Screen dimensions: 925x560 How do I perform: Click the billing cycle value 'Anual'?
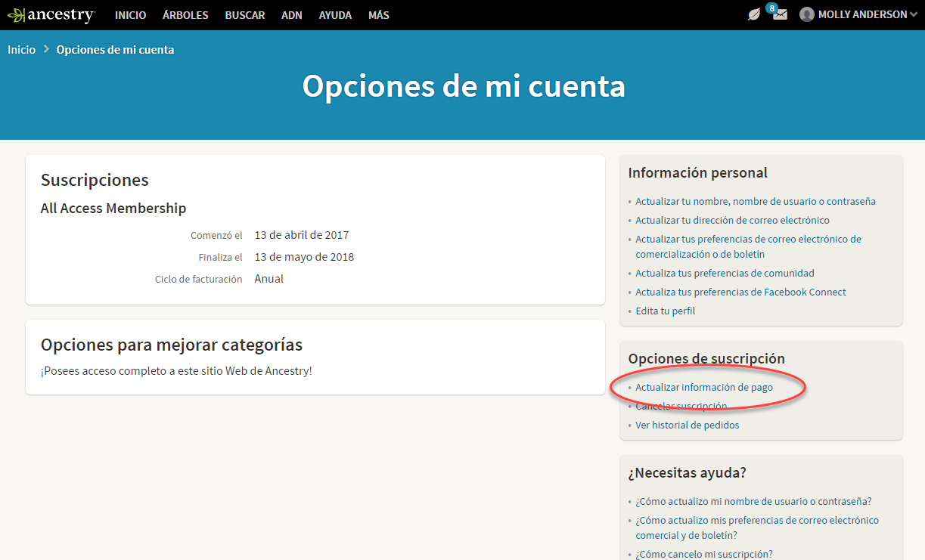(269, 279)
